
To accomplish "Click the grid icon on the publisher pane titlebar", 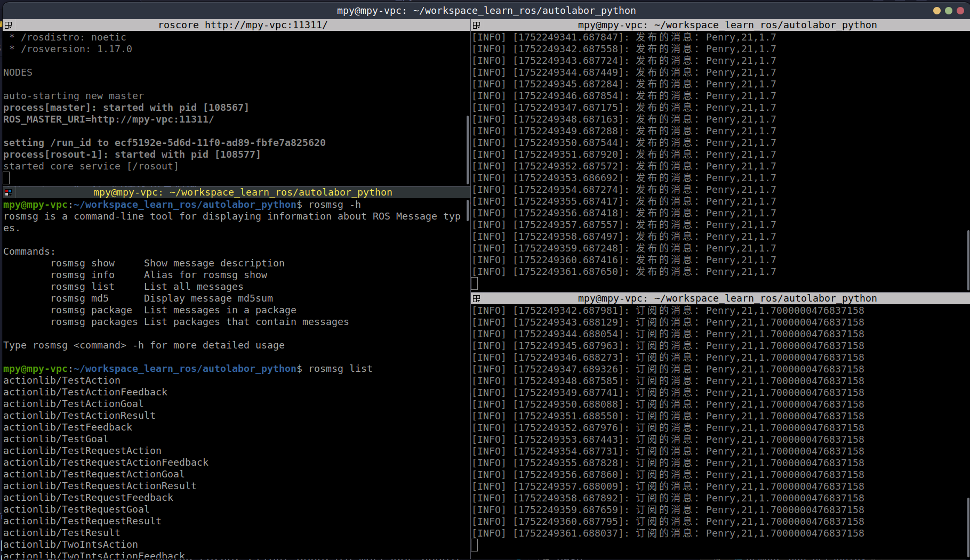I will click(x=477, y=25).
